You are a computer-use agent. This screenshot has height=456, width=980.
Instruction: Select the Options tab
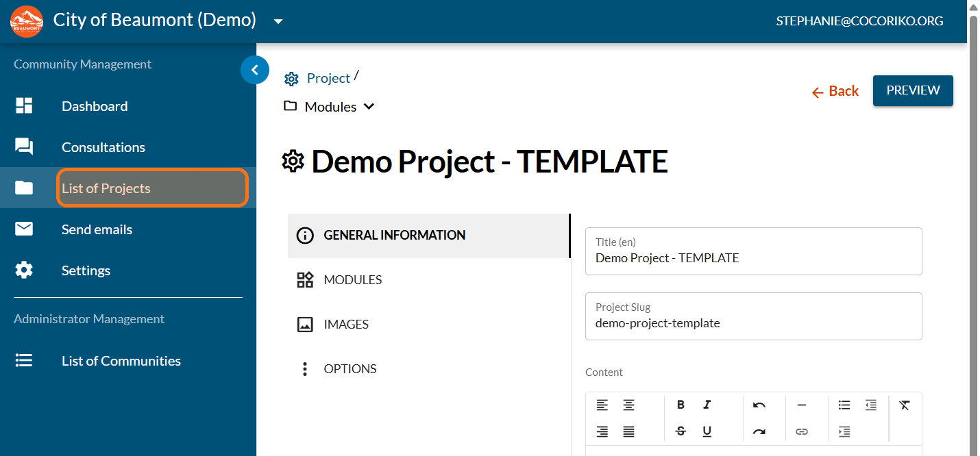[x=350, y=368]
